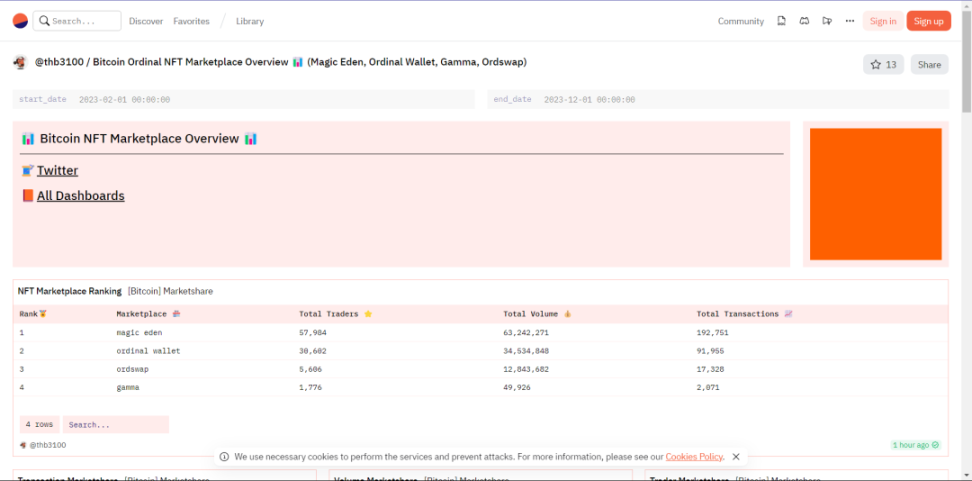Open the Discover menu item

click(x=146, y=21)
